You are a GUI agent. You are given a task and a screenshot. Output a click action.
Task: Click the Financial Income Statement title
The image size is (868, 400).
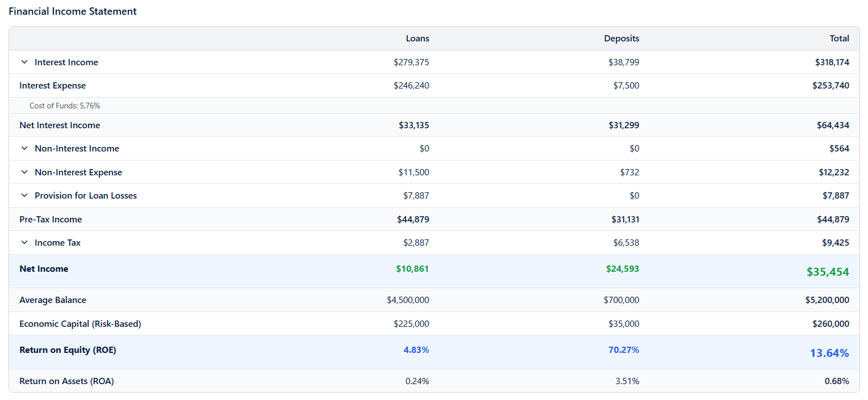(x=73, y=11)
